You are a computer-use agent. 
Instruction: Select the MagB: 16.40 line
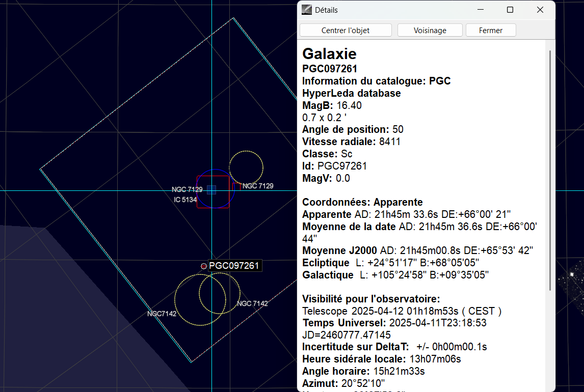pyautogui.click(x=332, y=105)
